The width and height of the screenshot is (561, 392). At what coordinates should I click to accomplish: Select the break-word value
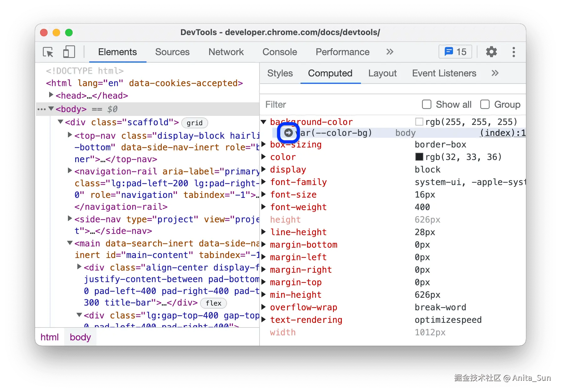[440, 307]
